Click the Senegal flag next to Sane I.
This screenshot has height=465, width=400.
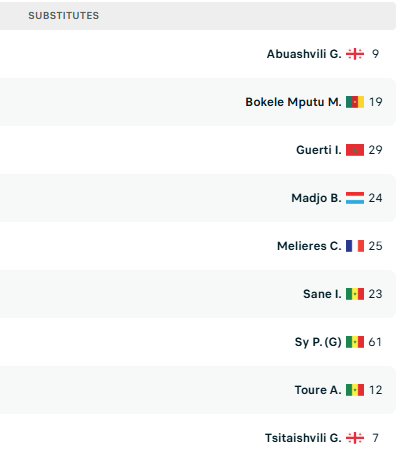tap(355, 294)
